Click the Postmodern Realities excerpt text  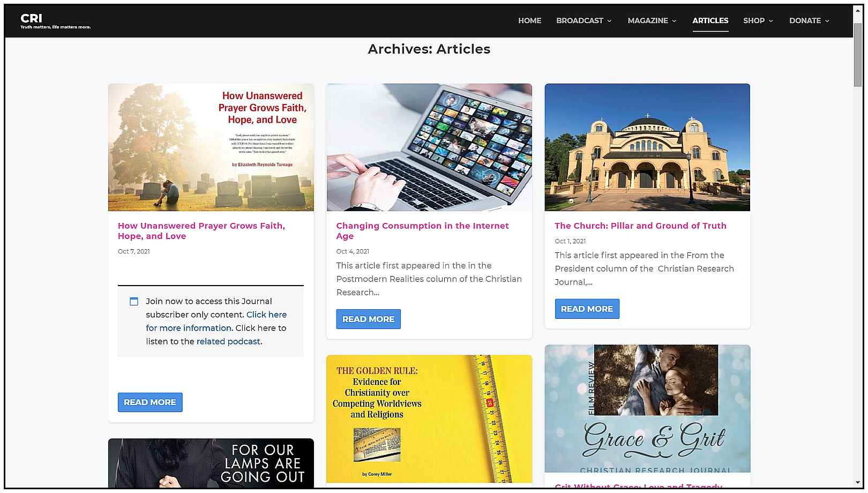pyautogui.click(x=429, y=279)
